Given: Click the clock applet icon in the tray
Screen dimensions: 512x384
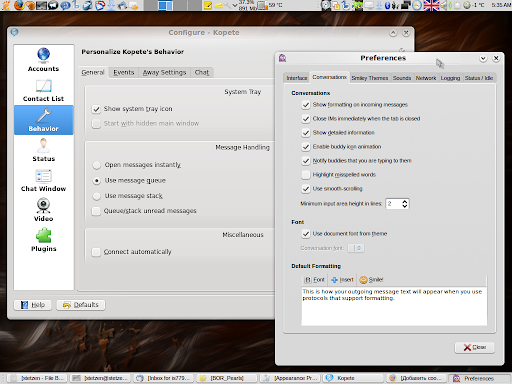Looking at the screenshot, I should click(x=417, y=5).
